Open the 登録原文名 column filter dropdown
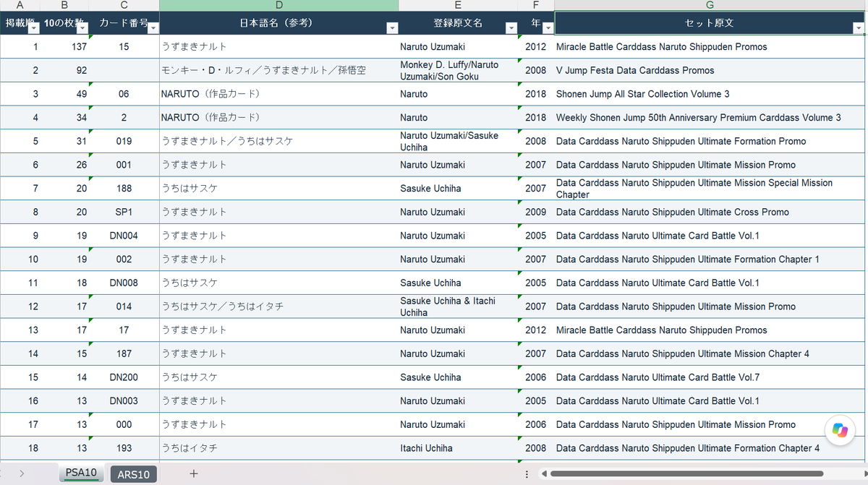The height and width of the screenshot is (485, 868). (511, 28)
